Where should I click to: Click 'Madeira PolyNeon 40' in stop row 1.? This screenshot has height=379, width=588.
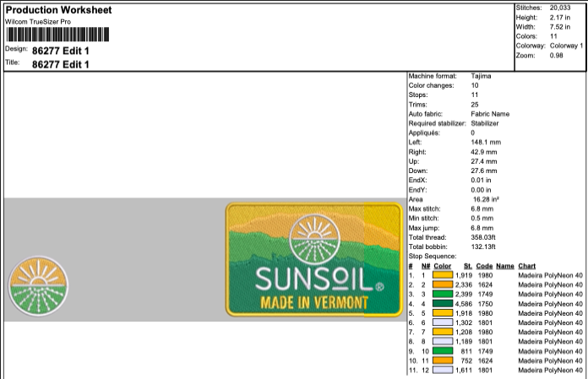pyautogui.click(x=551, y=275)
